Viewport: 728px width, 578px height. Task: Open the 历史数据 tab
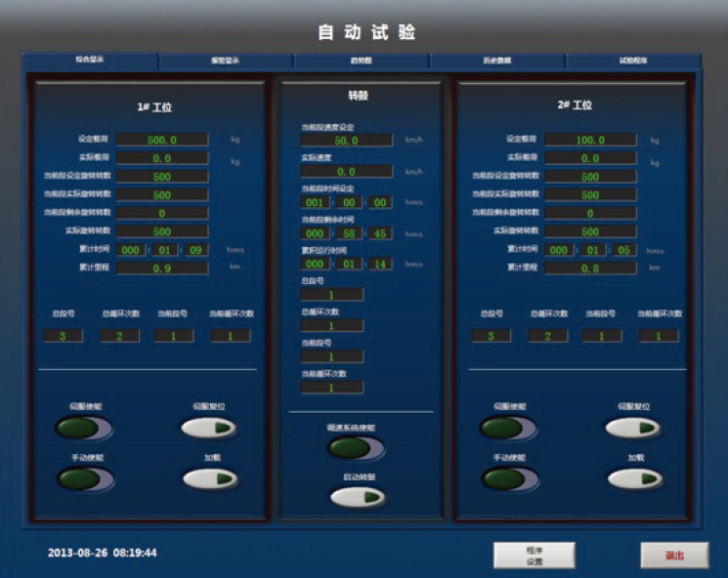(x=497, y=61)
